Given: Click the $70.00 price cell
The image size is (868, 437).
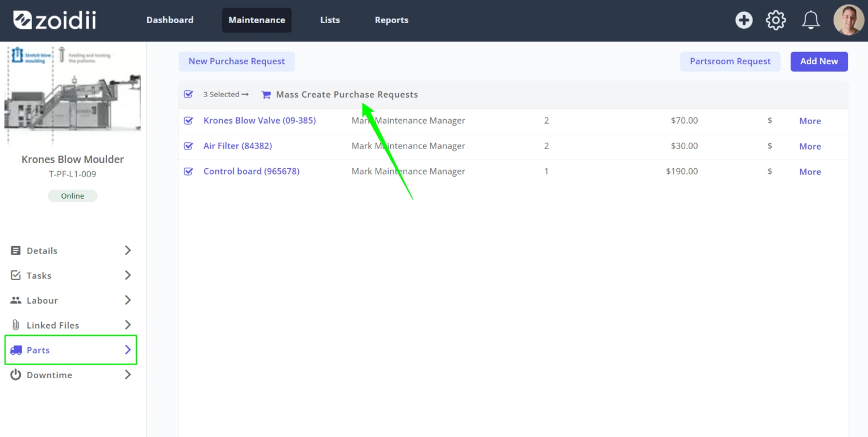Looking at the screenshot, I should [x=684, y=120].
